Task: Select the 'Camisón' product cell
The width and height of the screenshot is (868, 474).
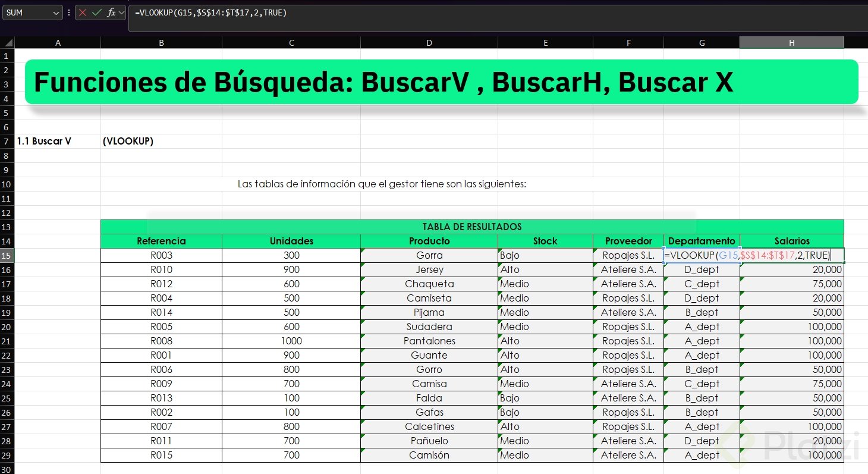Action: tap(429, 455)
